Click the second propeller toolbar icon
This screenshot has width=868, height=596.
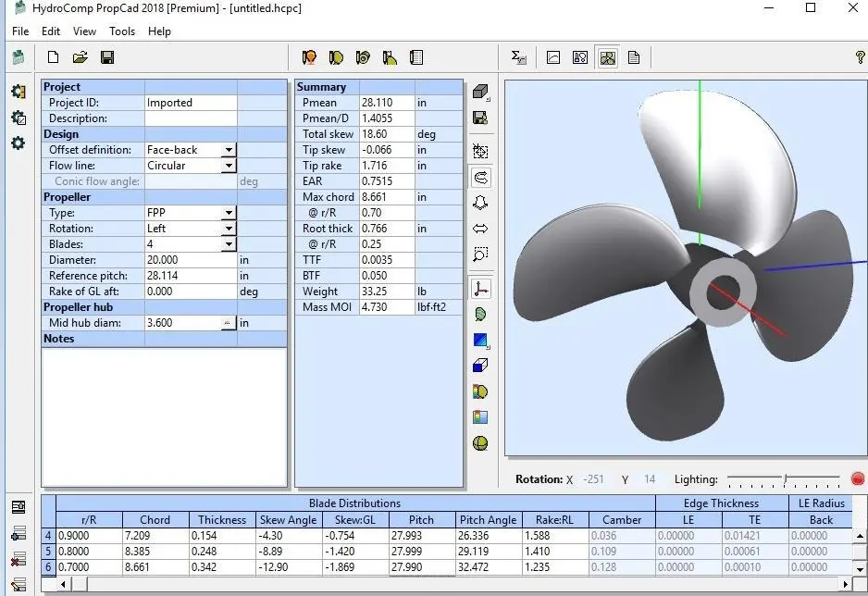click(x=336, y=57)
